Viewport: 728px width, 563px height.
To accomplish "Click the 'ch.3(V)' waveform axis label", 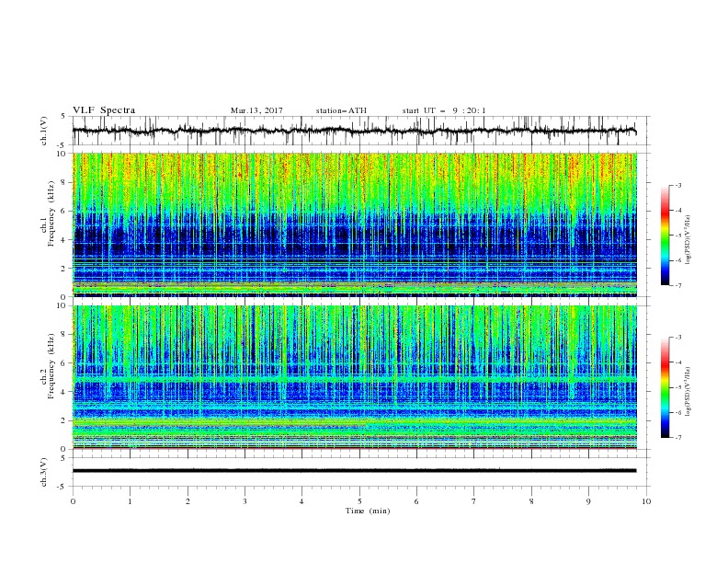I will point(44,472).
